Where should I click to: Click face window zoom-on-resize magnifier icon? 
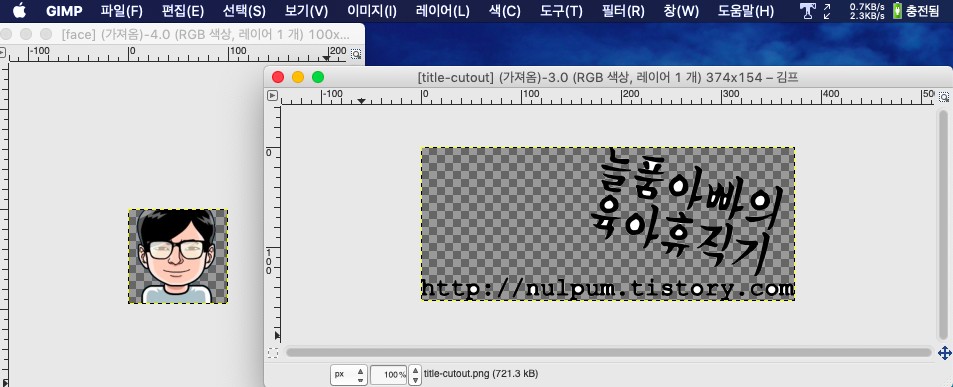356,53
